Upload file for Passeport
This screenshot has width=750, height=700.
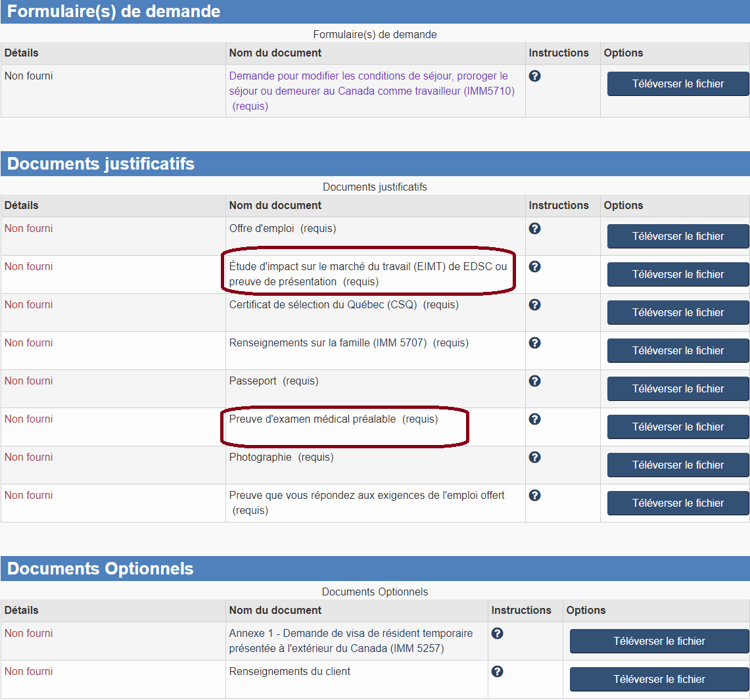click(678, 388)
